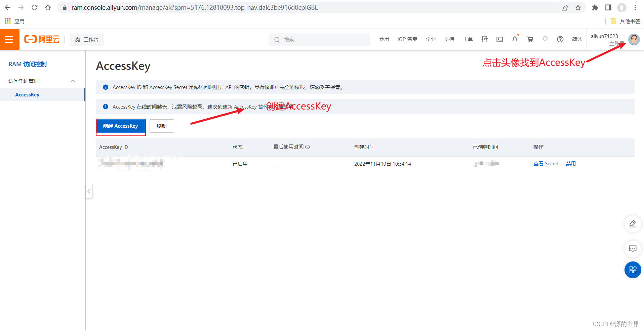644x330 pixels.
Task: Open the blue floating apps widget button
Action: tap(633, 270)
